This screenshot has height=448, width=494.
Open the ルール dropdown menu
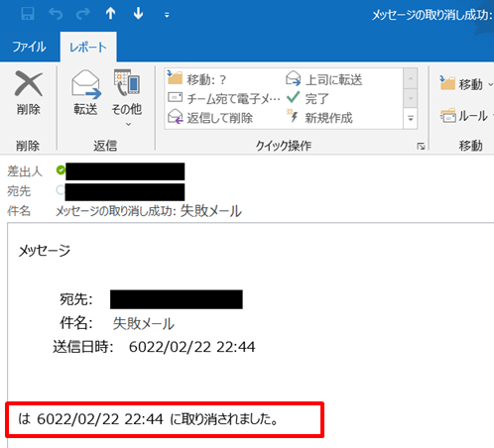point(466,116)
